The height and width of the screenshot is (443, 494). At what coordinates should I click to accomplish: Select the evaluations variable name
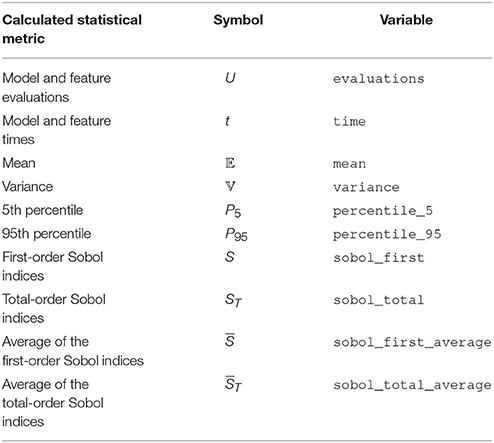(379, 79)
